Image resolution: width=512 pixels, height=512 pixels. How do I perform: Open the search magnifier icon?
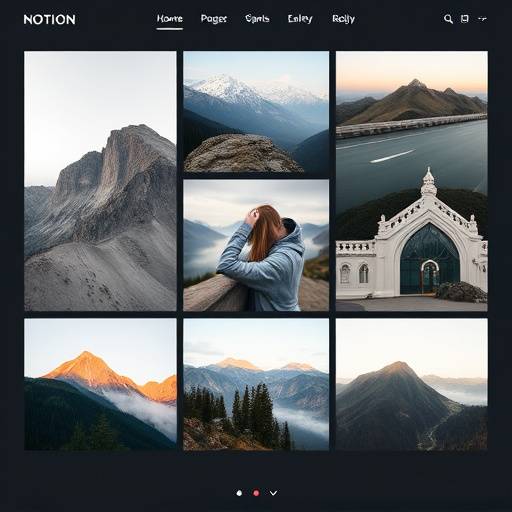tap(448, 19)
